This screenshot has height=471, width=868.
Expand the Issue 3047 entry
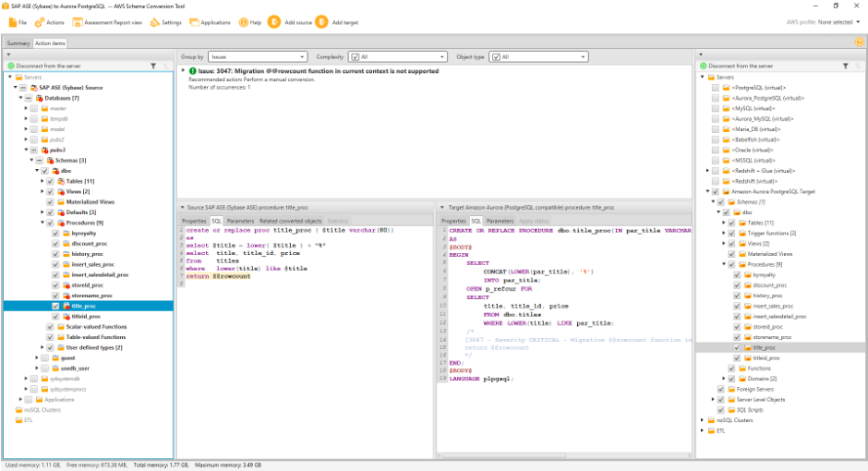(x=183, y=71)
